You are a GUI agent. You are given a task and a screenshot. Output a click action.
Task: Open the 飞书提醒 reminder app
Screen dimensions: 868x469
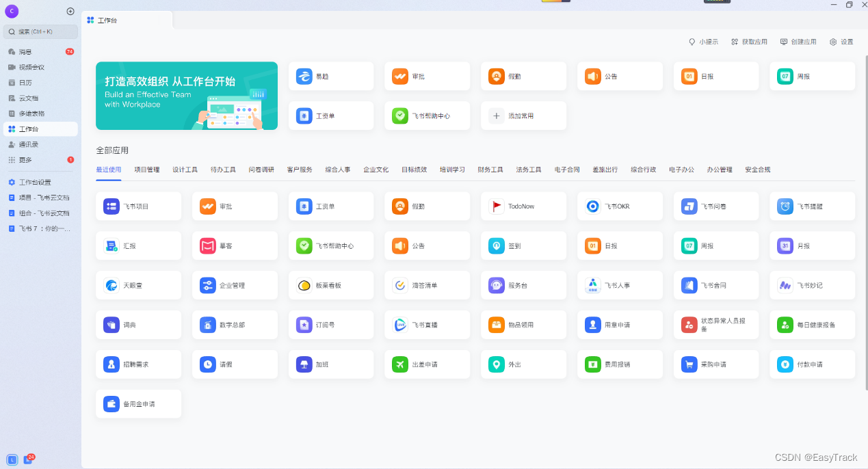click(812, 206)
